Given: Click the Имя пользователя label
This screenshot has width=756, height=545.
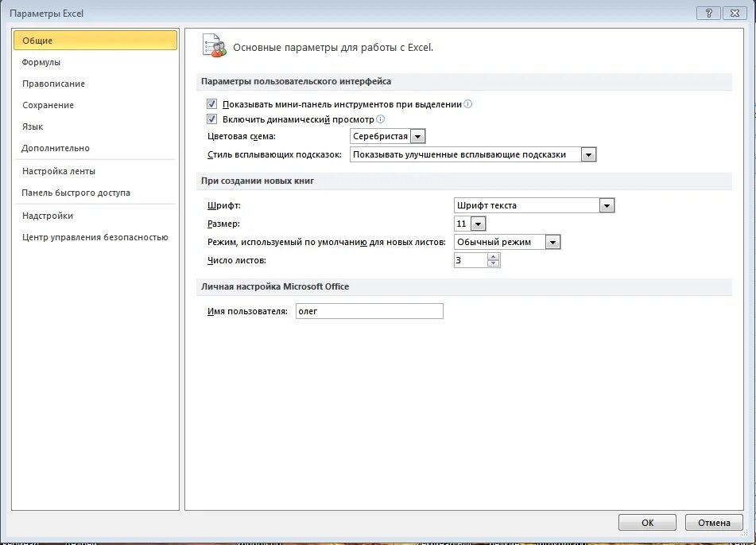Looking at the screenshot, I should click(x=247, y=311).
